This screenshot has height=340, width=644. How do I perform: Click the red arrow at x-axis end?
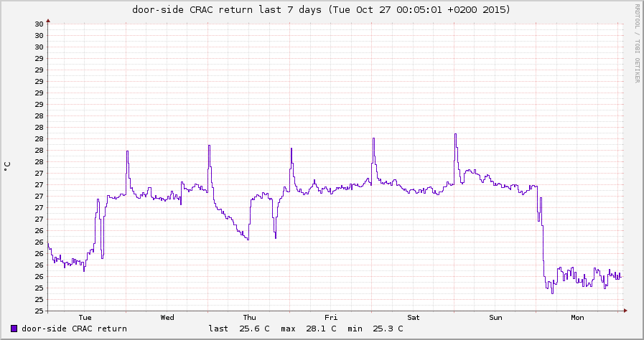tap(625, 311)
